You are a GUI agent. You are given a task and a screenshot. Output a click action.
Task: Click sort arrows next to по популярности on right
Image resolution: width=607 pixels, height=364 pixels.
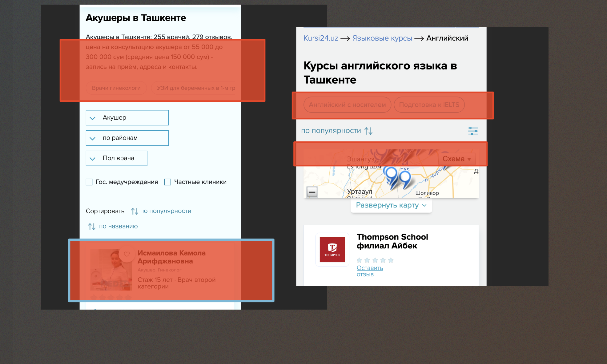(x=368, y=131)
